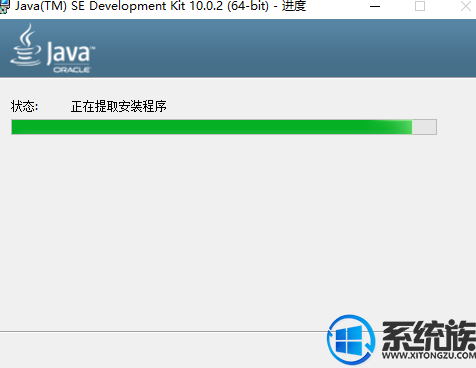
Task: Click the Java coffee cup logo
Action: 26,45
